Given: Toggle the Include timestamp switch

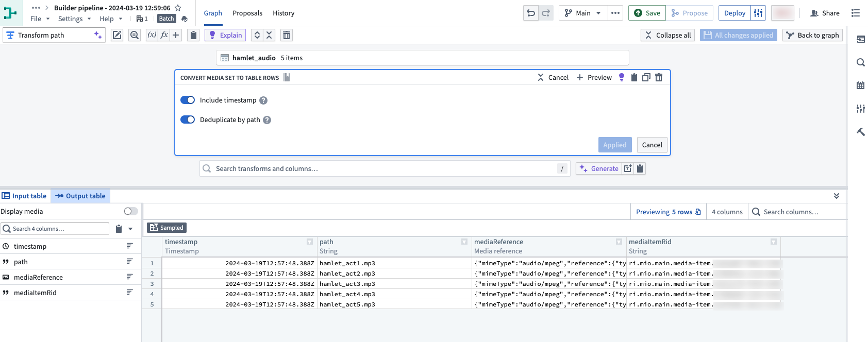Looking at the screenshot, I should pos(188,100).
